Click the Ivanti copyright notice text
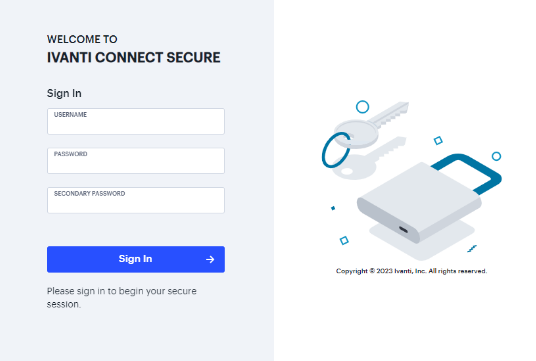536x361 pixels. coord(411,271)
